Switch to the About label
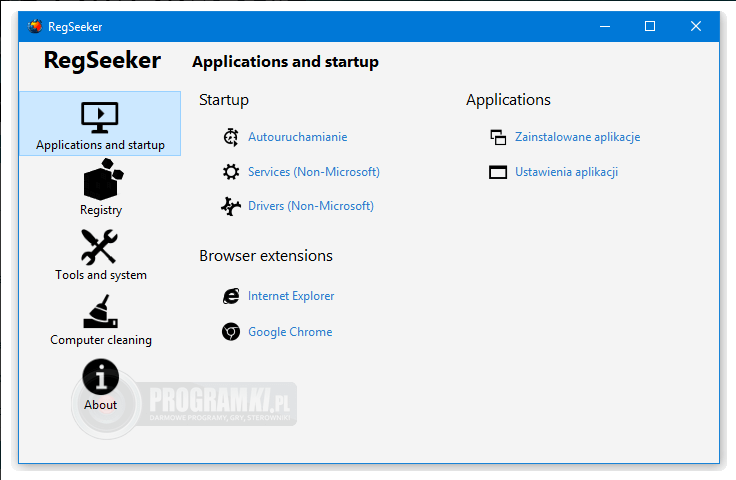This screenshot has width=736, height=480. (100, 405)
